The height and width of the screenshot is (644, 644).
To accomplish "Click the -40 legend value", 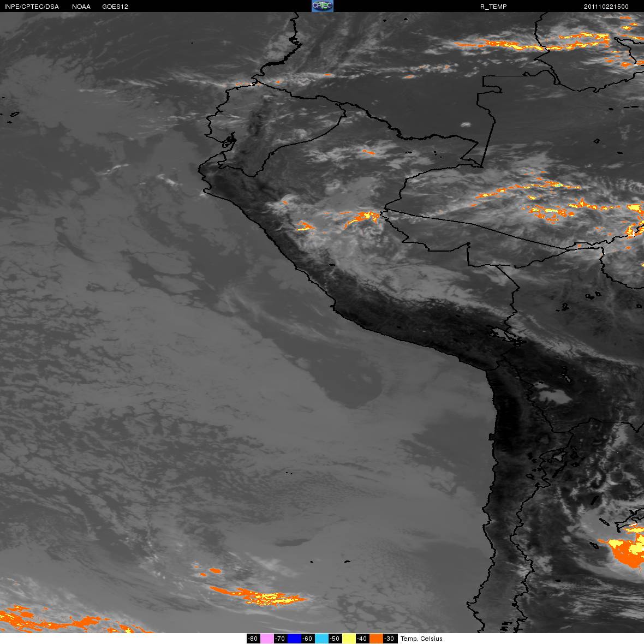I will 362,639.
